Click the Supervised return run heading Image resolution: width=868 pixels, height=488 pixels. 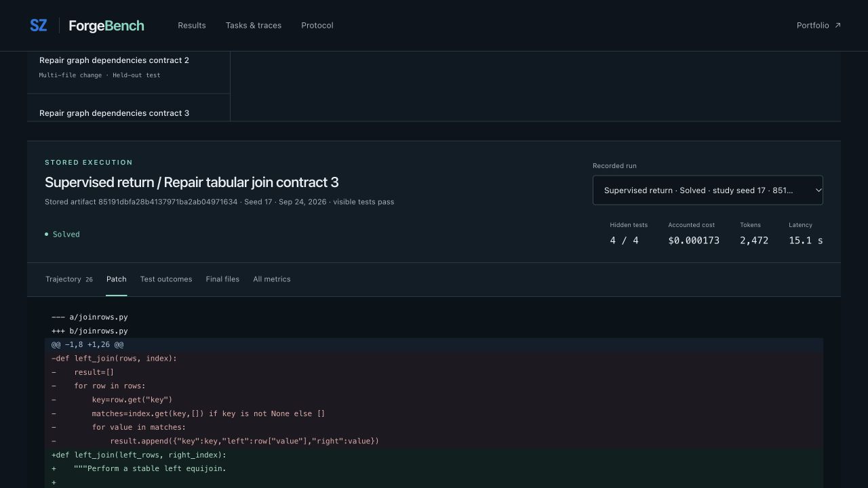point(192,182)
